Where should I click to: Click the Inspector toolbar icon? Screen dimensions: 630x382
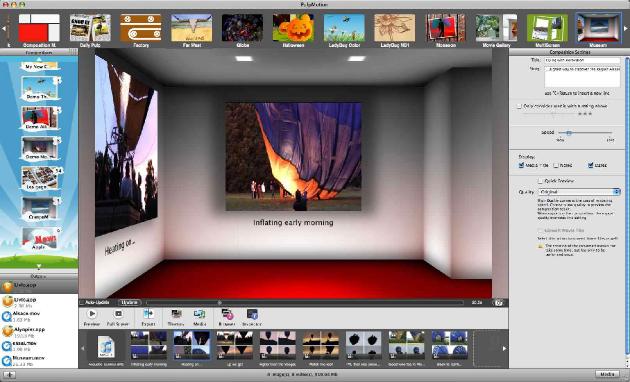(252, 314)
